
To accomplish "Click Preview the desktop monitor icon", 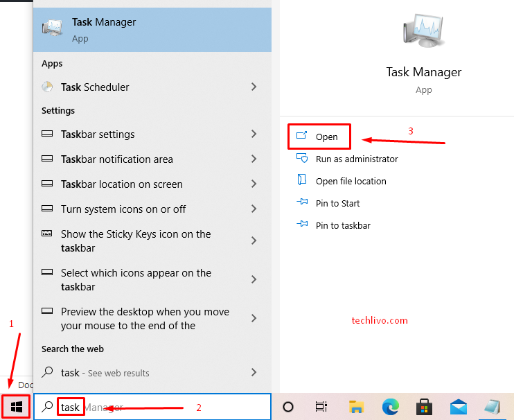I will 47,310.
